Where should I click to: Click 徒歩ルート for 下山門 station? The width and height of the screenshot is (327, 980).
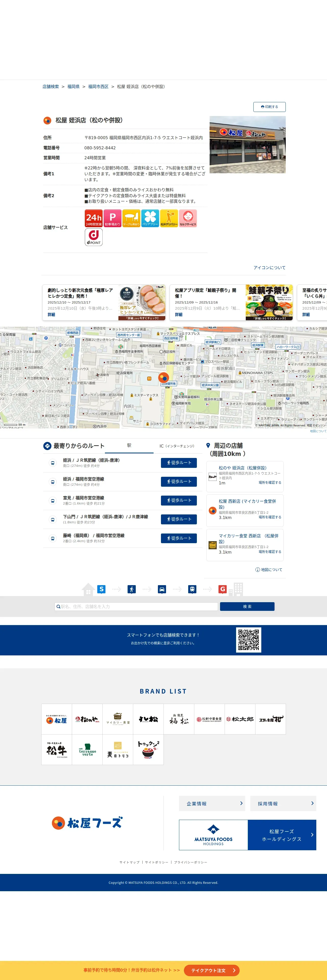tap(179, 519)
